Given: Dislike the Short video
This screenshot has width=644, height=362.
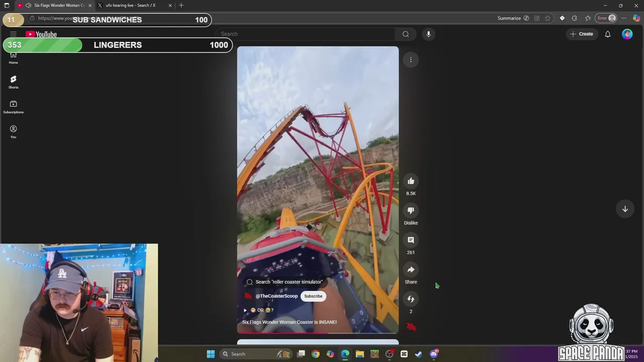Looking at the screenshot, I should coord(411,211).
